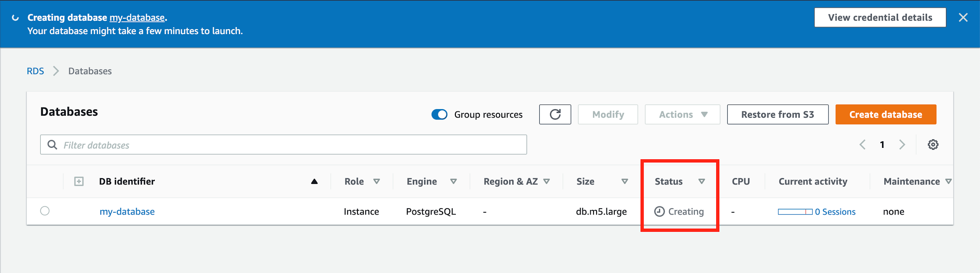Click the db.m5.large size cell
This screenshot has width=980, height=273.
pyautogui.click(x=601, y=212)
